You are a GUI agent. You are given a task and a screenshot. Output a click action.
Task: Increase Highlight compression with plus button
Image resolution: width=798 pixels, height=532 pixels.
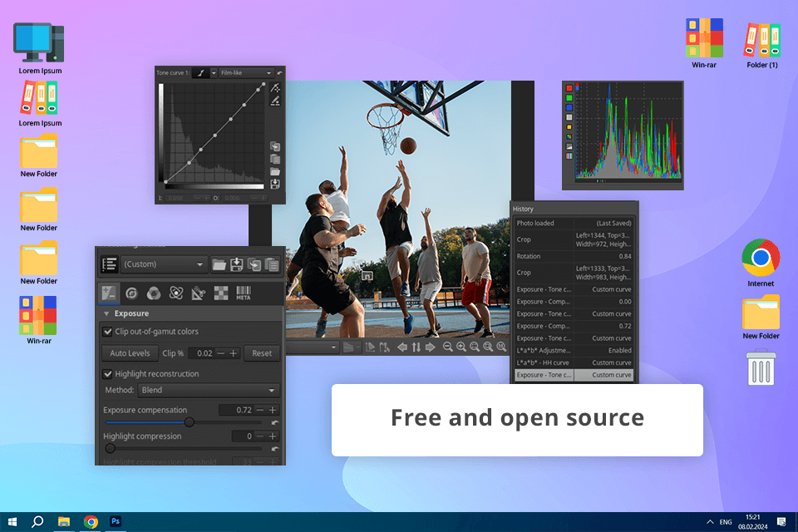point(273,436)
